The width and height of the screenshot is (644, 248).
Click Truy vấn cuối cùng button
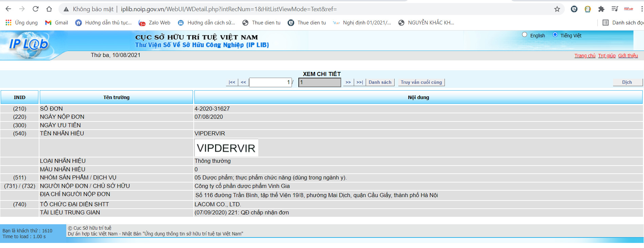coord(421,82)
